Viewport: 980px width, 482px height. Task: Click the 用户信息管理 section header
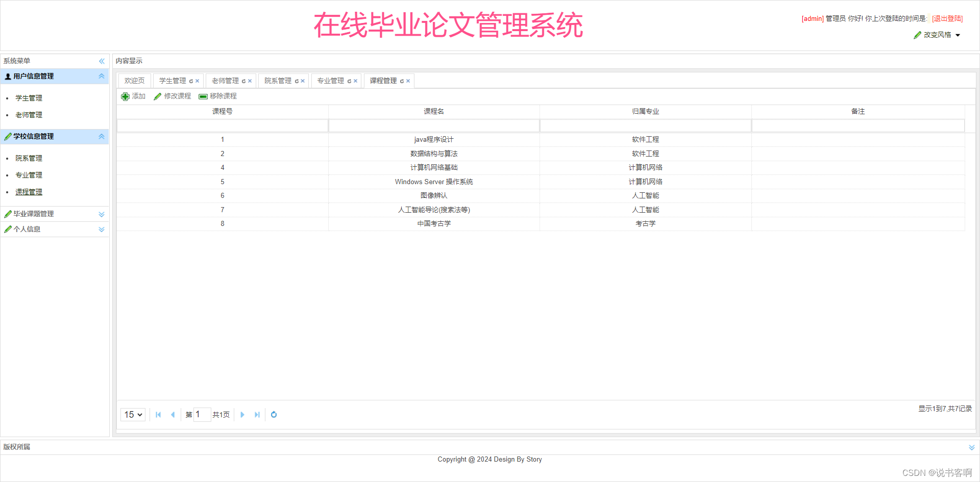tap(55, 77)
